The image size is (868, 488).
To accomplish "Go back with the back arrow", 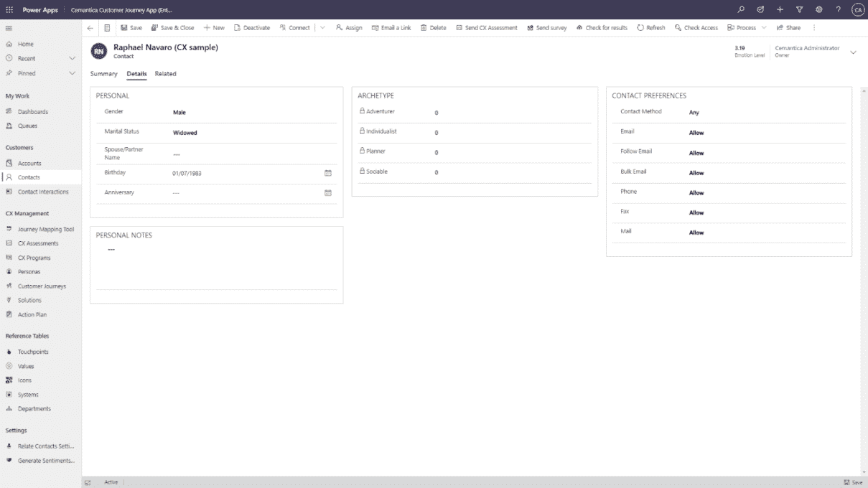I will (90, 28).
